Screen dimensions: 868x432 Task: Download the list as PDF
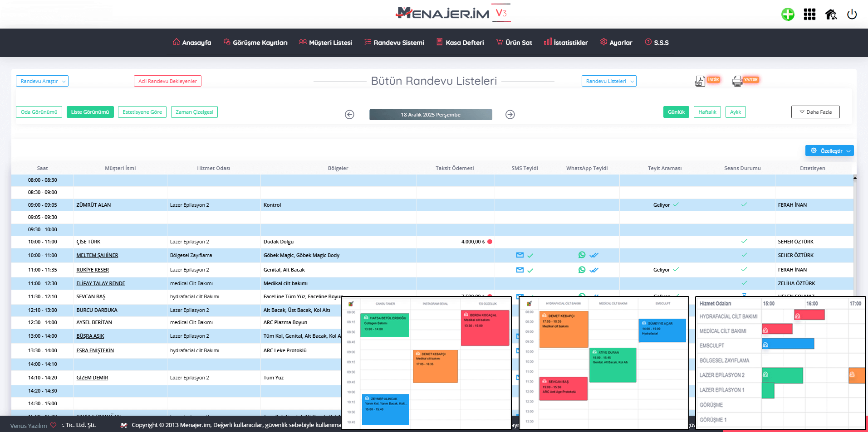pyautogui.click(x=700, y=81)
